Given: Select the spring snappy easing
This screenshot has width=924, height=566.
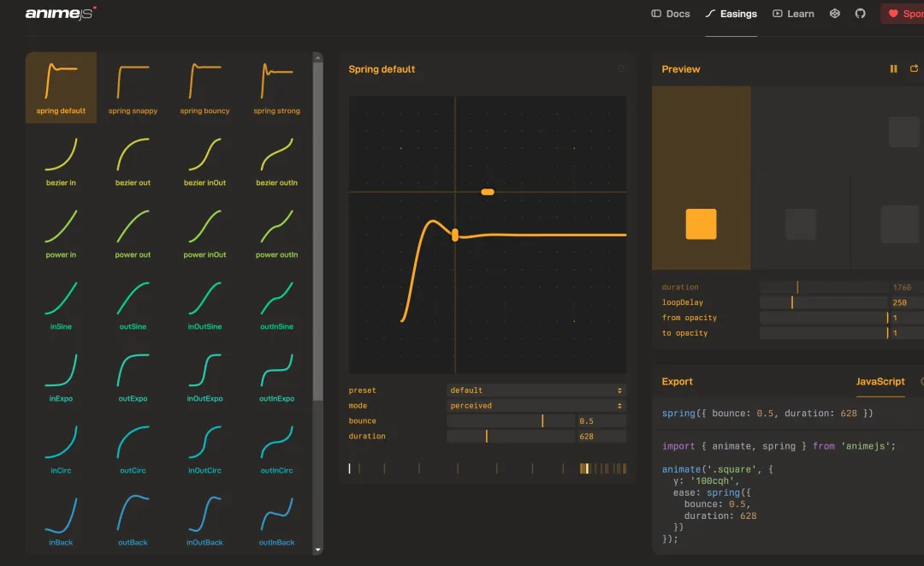Looking at the screenshot, I should pyautogui.click(x=133, y=88).
